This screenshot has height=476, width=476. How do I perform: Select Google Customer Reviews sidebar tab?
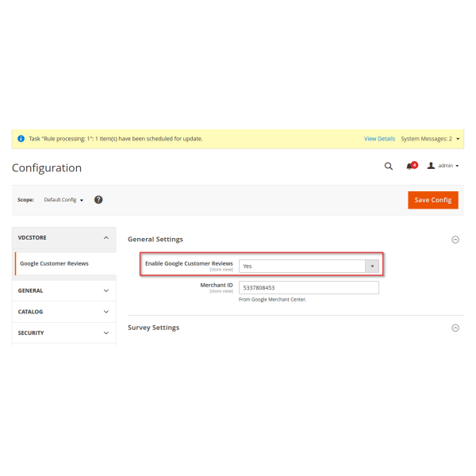pos(54,263)
